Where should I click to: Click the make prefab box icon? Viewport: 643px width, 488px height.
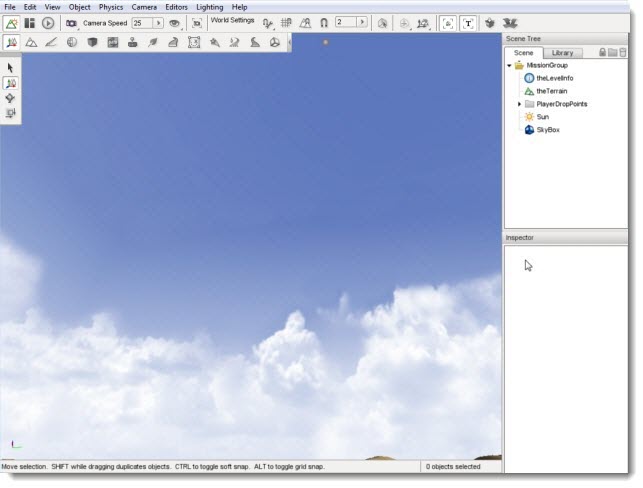pyautogui.click(x=490, y=23)
